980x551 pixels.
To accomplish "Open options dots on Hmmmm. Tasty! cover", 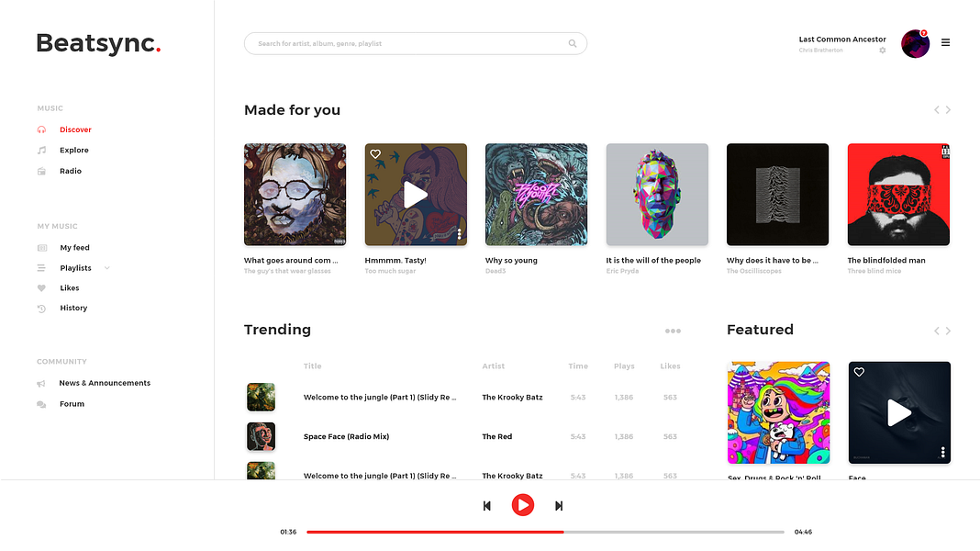I will (459, 234).
